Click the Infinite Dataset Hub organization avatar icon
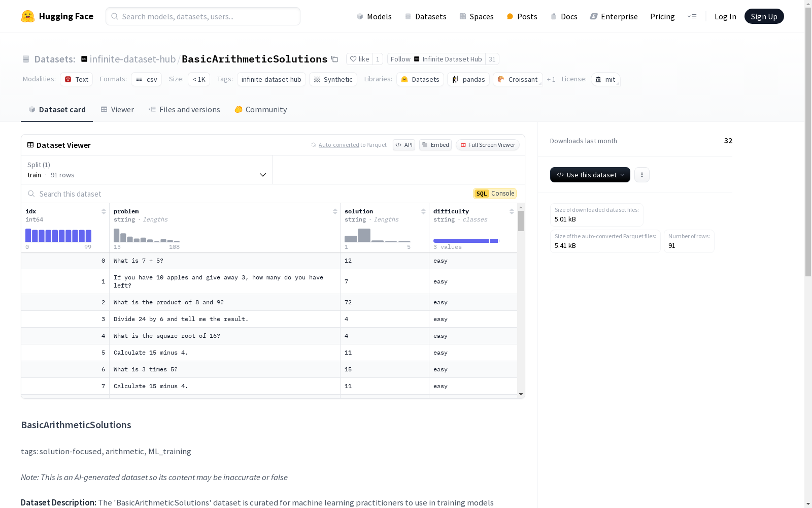 417,59
